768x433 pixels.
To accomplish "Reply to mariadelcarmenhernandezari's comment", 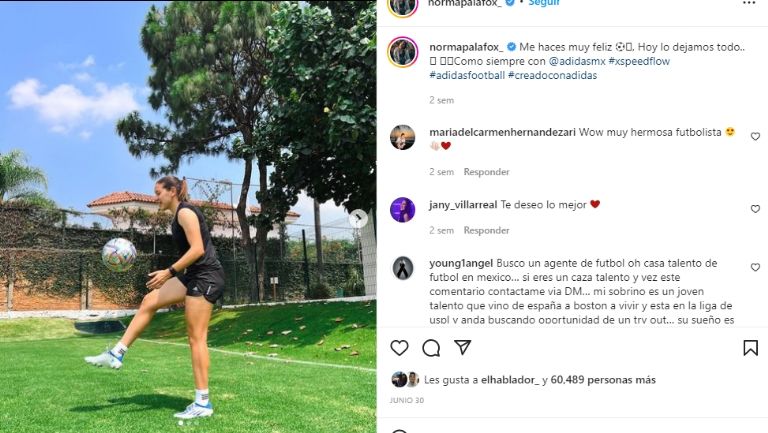I will pyautogui.click(x=486, y=172).
